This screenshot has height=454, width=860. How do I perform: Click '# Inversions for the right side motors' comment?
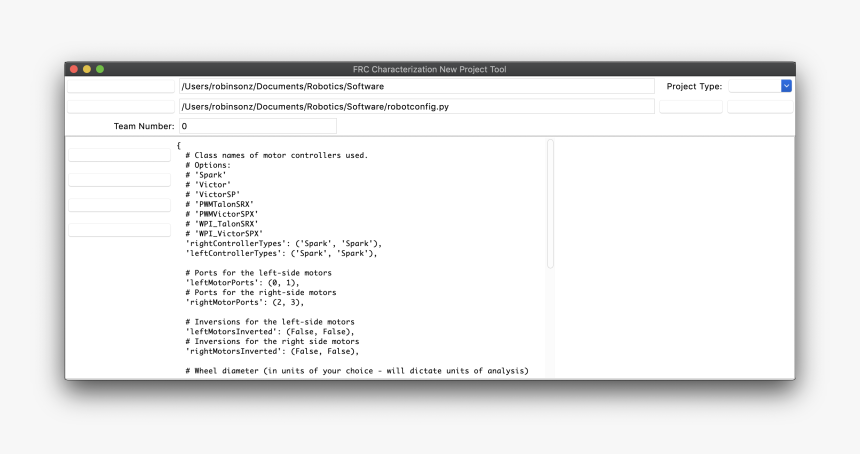point(272,342)
